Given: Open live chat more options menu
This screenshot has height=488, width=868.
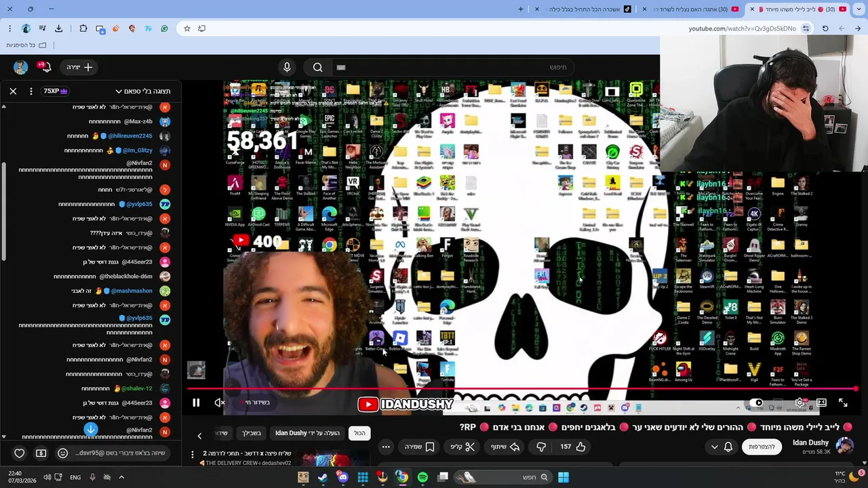Looking at the screenshot, I should click(31, 91).
